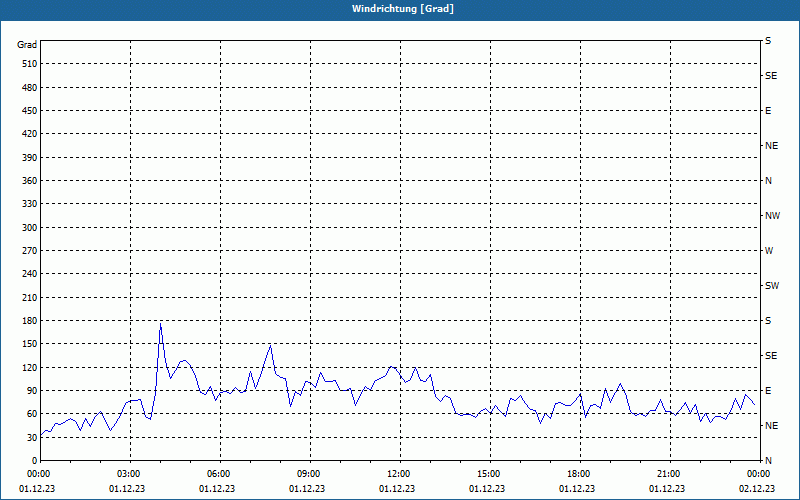This screenshot has width=800, height=500.
Task: Click the 510 degree axis value
Action: coord(30,64)
